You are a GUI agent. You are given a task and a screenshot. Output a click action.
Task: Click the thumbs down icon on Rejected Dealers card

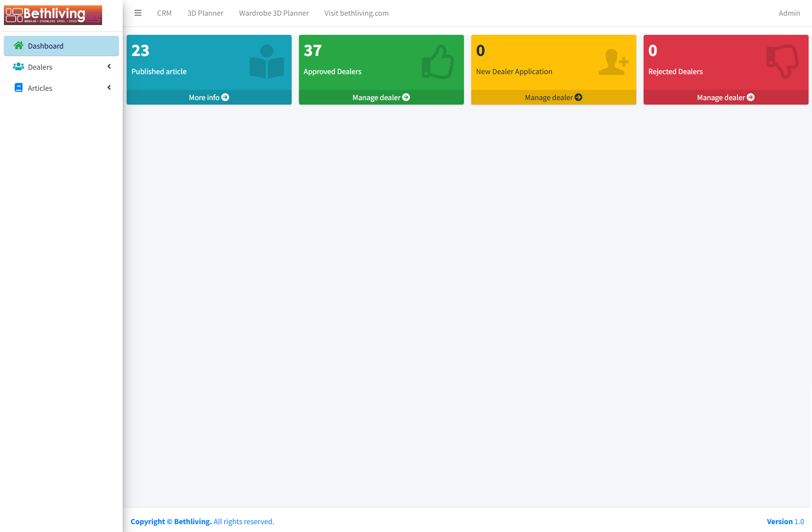point(783,62)
